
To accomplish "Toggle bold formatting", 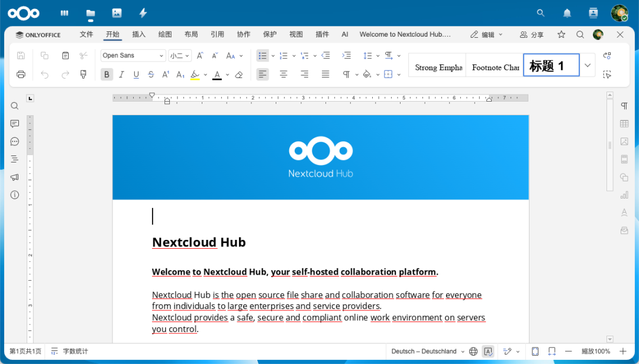I will point(106,74).
